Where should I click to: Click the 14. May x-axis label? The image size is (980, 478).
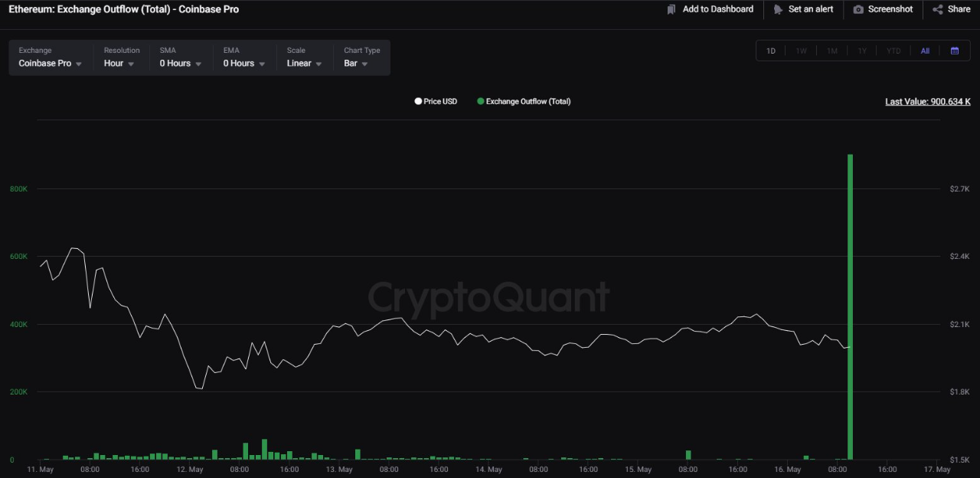click(488, 469)
